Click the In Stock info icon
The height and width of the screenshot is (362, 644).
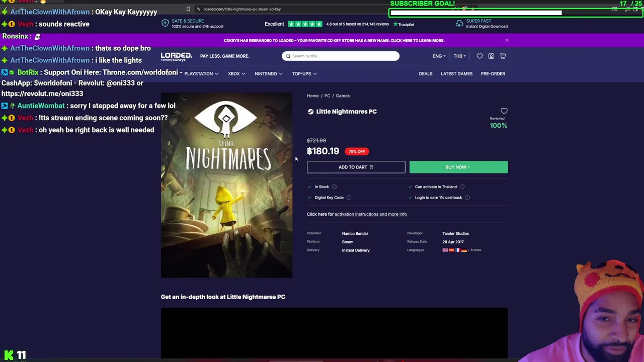[x=334, y=187]
